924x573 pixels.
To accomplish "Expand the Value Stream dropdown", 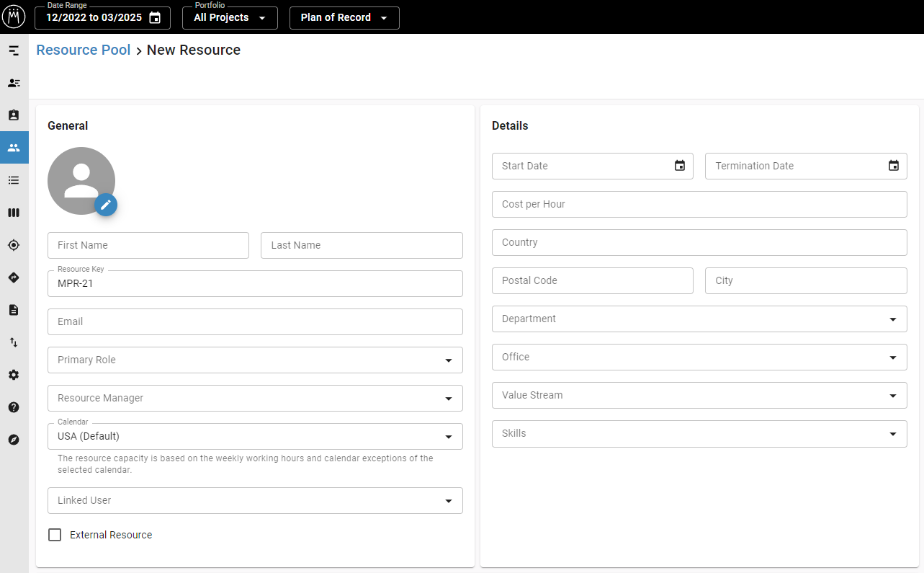I will tap(699, 395).
